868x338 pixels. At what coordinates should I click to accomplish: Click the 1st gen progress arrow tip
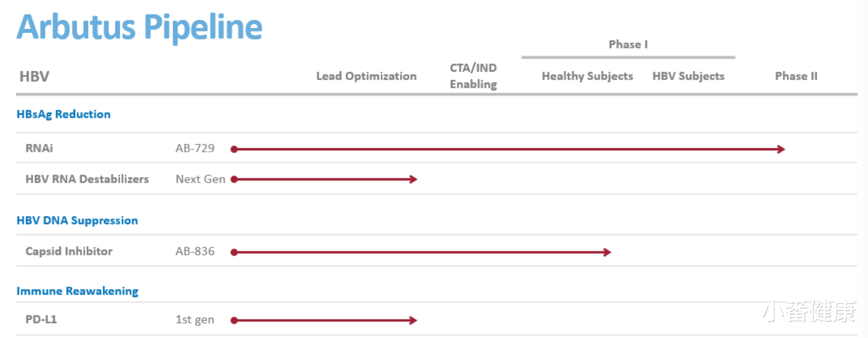click(x=413, y=320)
